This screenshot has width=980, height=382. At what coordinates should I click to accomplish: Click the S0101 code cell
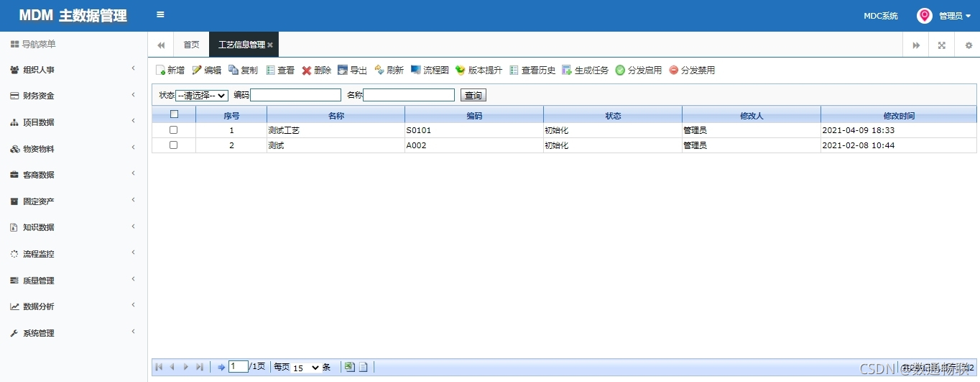coord(474,130)
